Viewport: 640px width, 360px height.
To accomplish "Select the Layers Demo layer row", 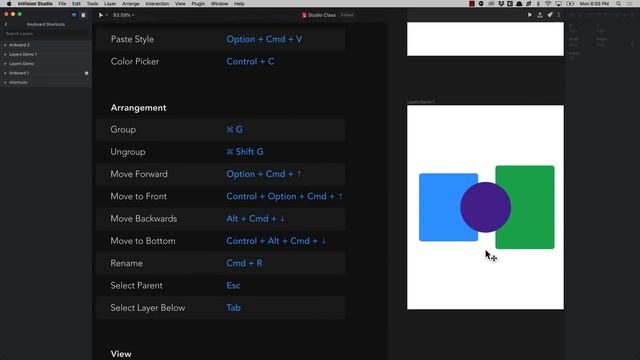I will pyautogui.click(x=46, y=64).
